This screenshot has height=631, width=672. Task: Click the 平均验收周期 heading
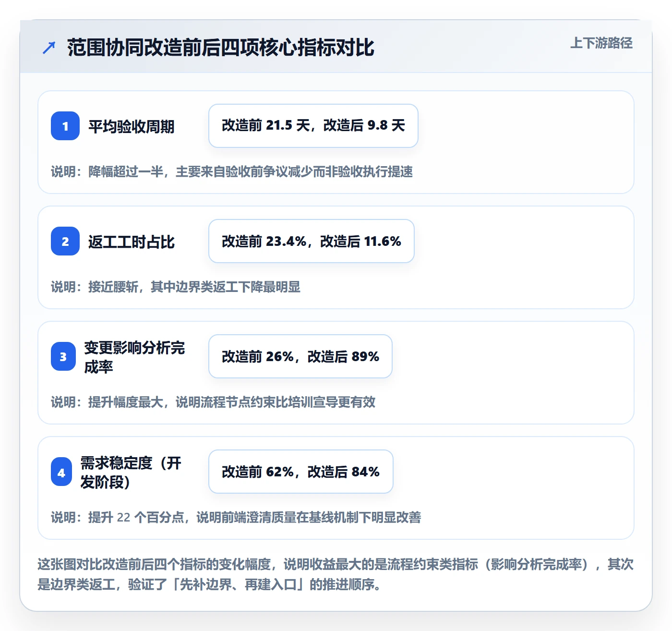[131, 127]
